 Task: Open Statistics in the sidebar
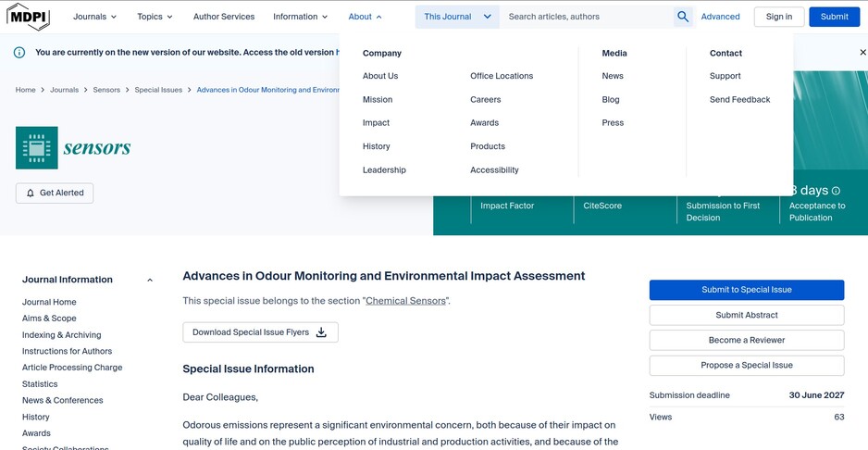[x=40, y=384]
